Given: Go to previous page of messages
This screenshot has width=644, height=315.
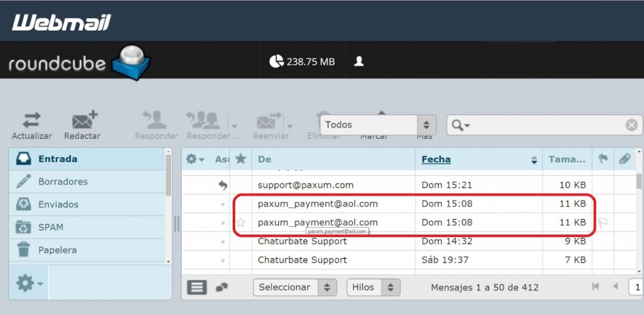Looking at the screenshot, I should 615,287.
